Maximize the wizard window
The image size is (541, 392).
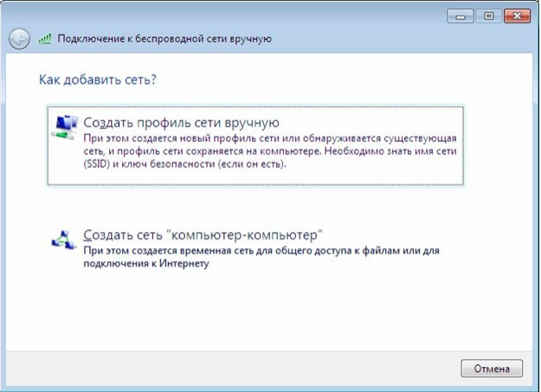[488, 16]
